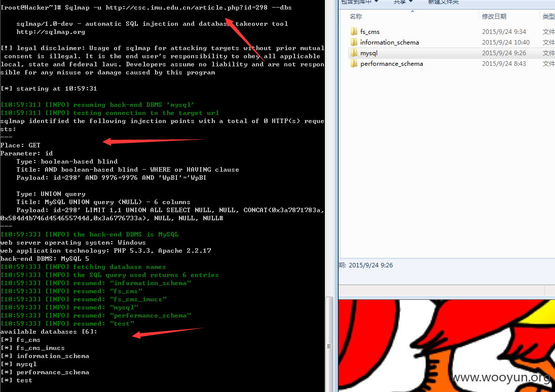Viewport: 555px width, 392px height.
Task: Click 新建文件夹 button in Explorer toolbar
Action: 443,2
